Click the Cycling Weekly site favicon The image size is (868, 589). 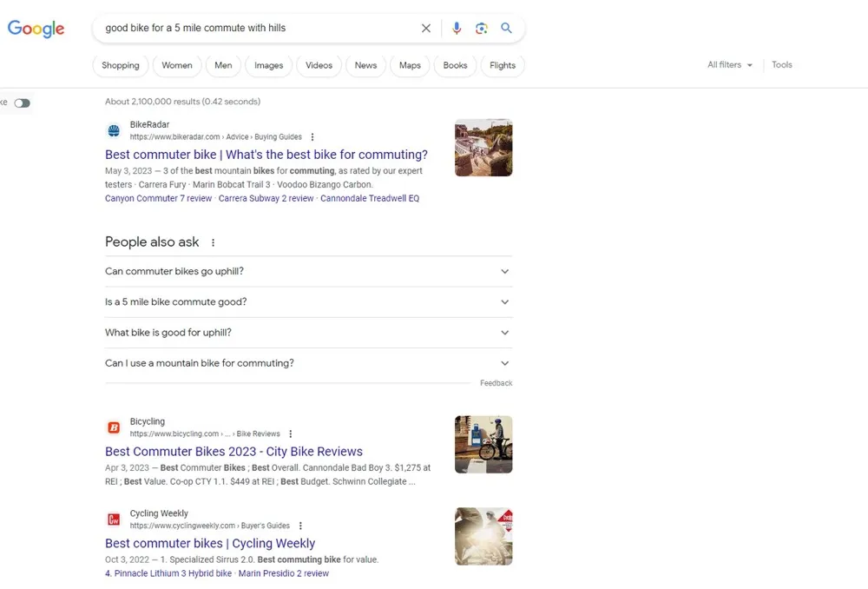coord(114,520)
